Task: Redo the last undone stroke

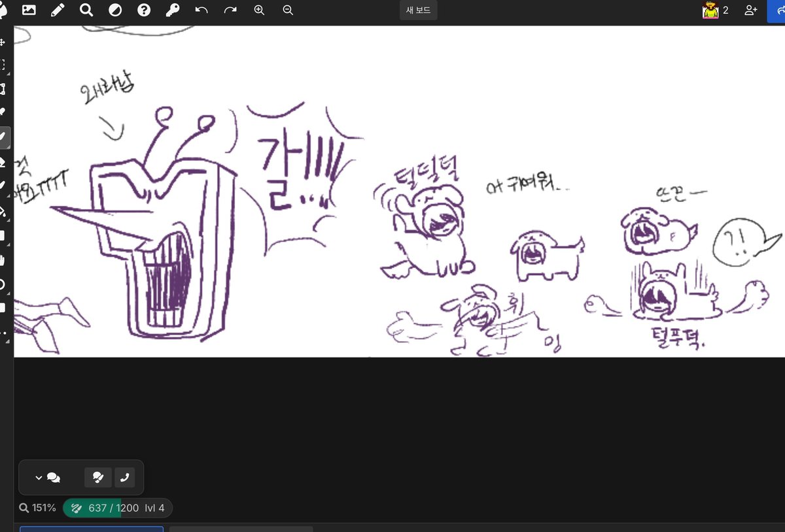Action: tap(230, 10)
